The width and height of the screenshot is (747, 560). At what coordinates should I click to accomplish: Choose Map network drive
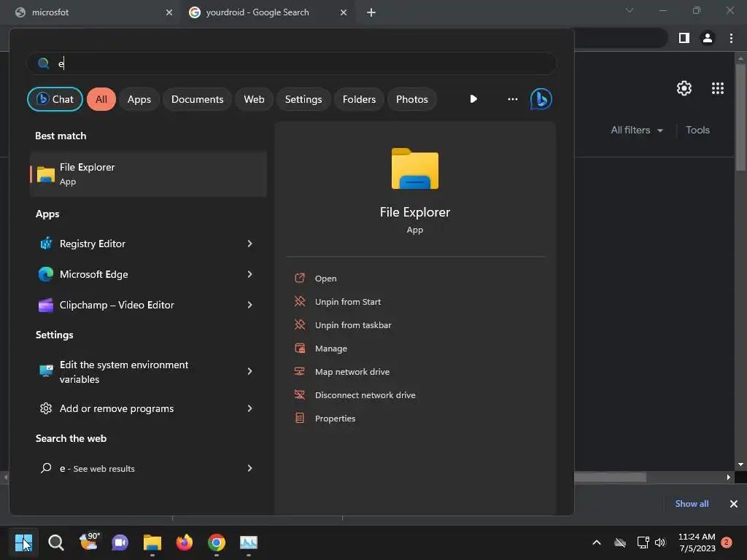352,372
